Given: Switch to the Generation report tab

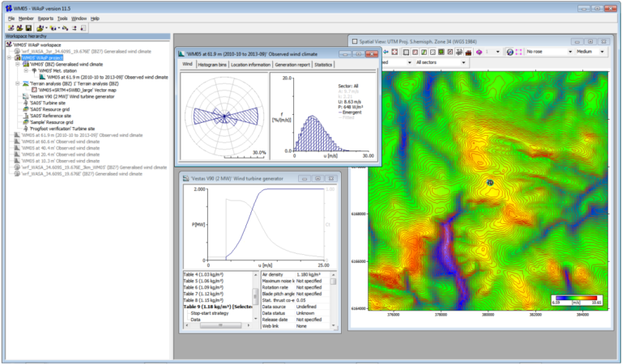Looking at the screenshot, I should pyautogui.click(x=292, y=65).
